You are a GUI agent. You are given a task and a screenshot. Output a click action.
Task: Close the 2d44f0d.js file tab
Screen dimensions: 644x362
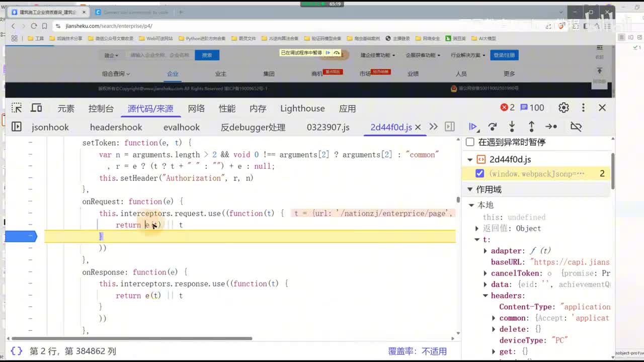tap(418, 127)
